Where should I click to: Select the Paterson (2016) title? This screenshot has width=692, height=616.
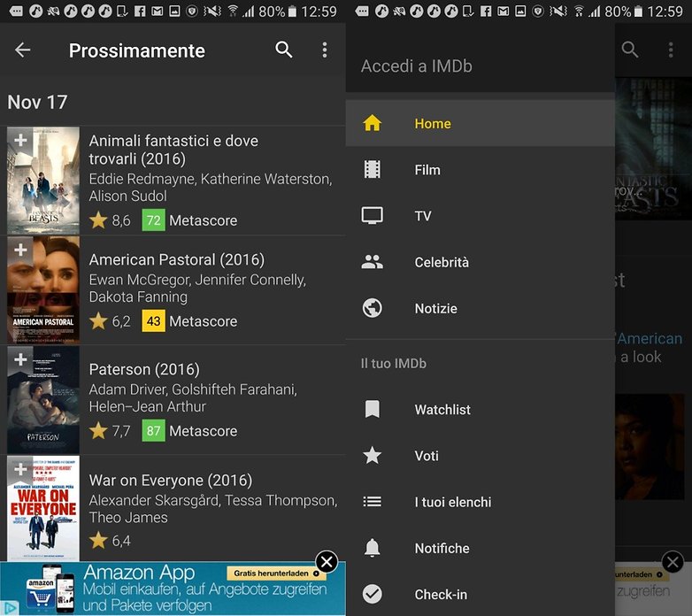click(x=144, y=369)
